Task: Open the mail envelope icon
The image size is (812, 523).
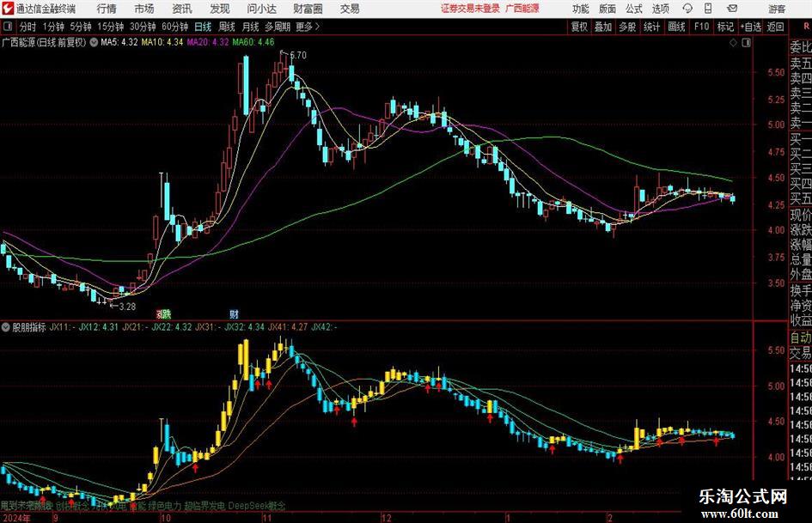Action: (x=732, y=9)
